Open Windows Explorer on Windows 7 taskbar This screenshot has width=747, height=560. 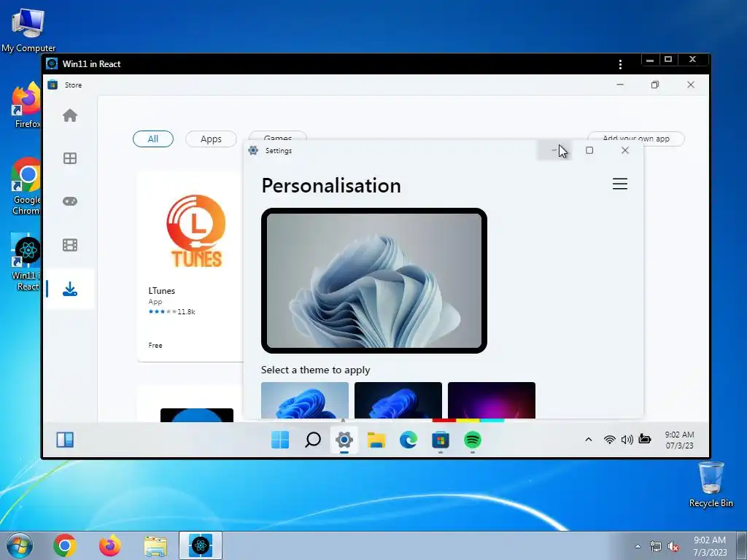155,546
